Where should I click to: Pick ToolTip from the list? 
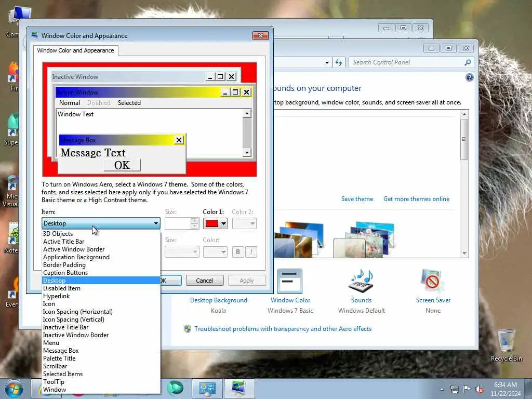[x=101, y=382]
